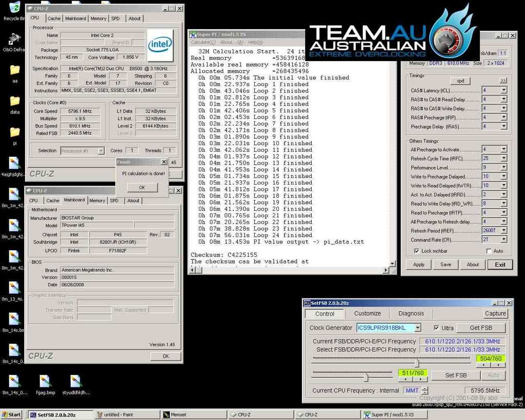This screenshot has height=420, width=525.
Task: Switch to the Diagnosis tab in SetFSB
Action: [411, 313]
